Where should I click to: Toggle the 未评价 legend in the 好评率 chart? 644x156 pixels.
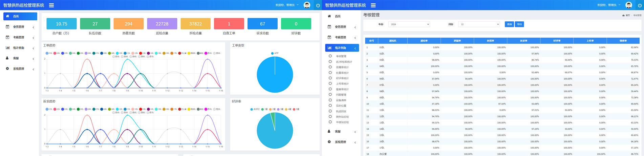(x=255, y=109)
